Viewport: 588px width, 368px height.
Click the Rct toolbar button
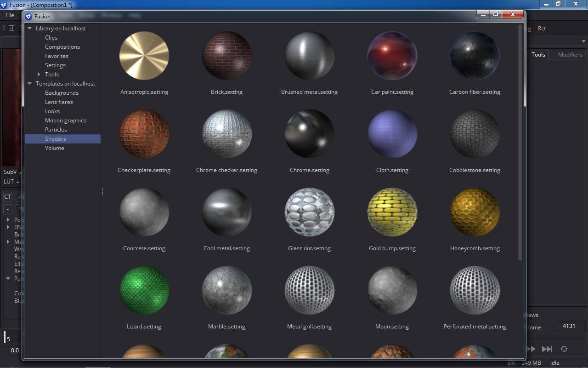click(x=542, y=29)
